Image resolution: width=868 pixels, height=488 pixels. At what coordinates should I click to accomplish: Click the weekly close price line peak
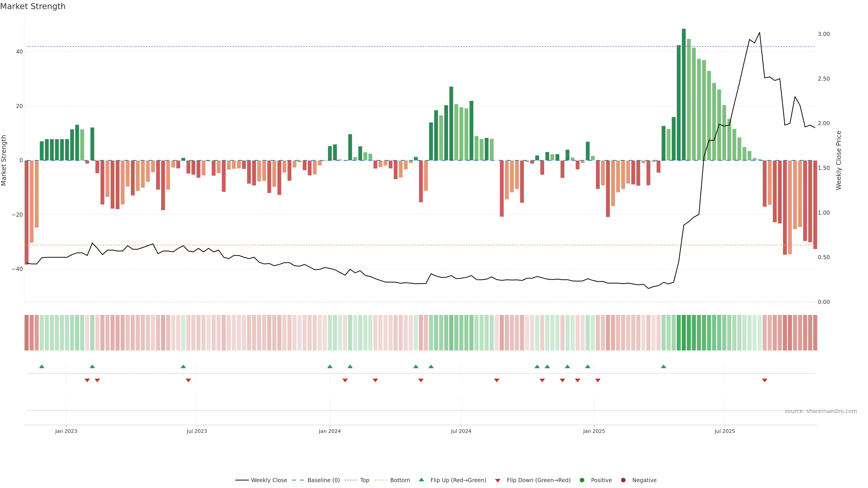[x=759, y=33]
